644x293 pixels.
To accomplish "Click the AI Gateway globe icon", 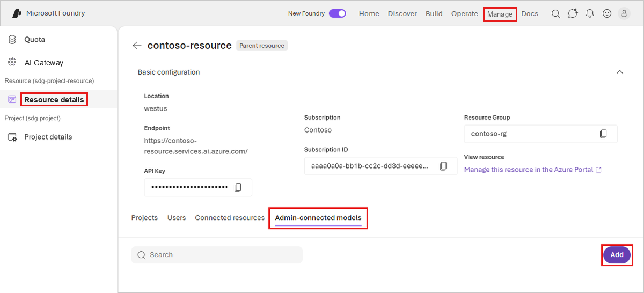I will [12, 62].
